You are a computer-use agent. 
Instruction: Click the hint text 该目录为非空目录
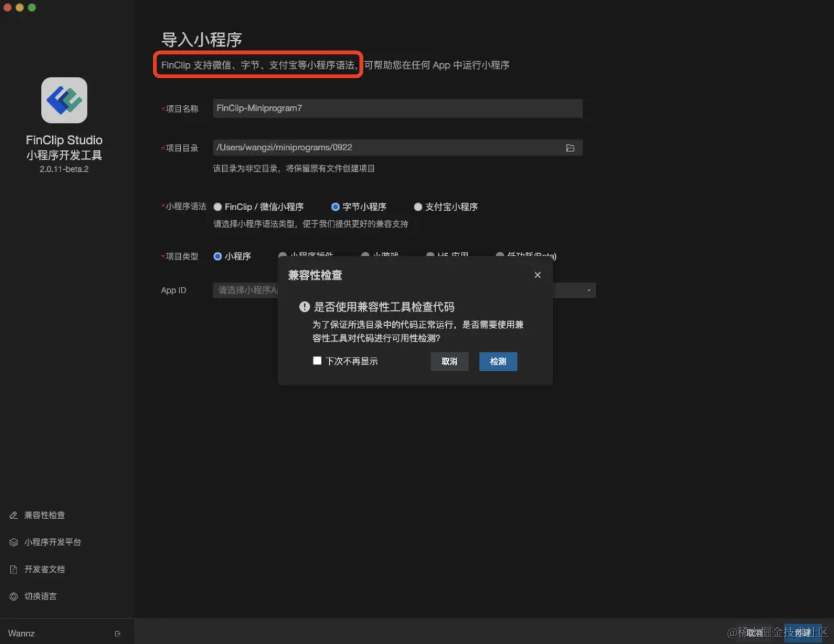(294, 169)
